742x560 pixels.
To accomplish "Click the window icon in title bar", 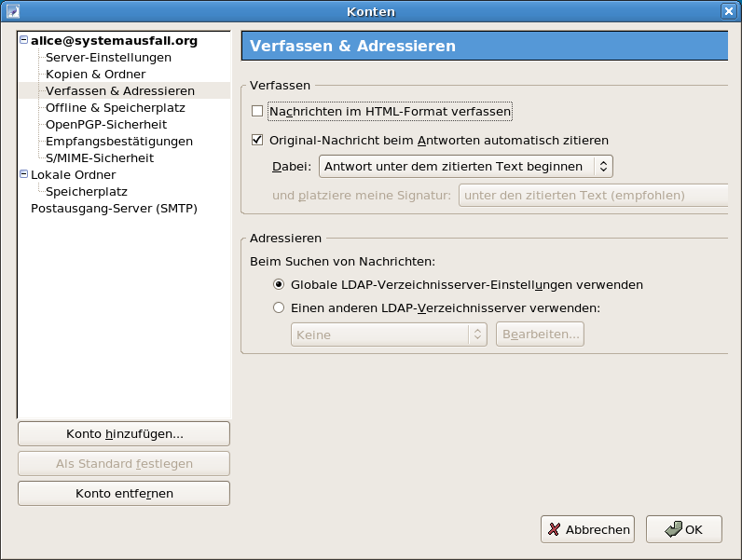I will click(x=13, y=11).
